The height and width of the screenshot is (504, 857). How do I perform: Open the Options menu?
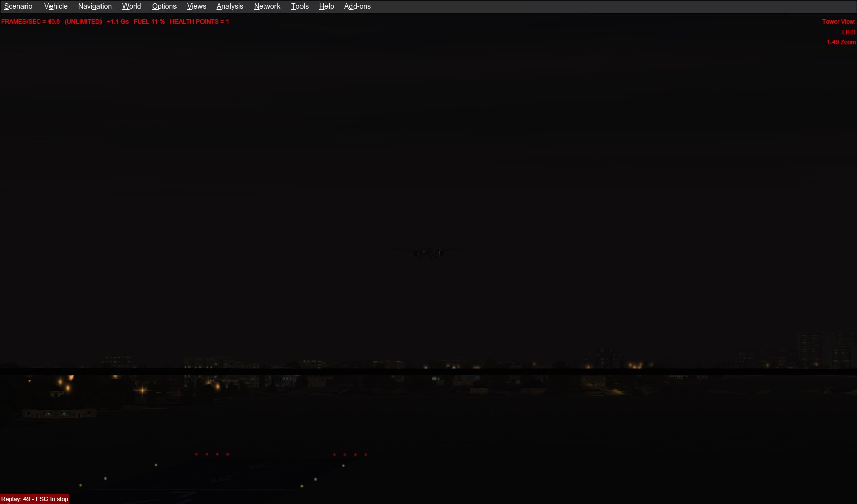[164, 6]
